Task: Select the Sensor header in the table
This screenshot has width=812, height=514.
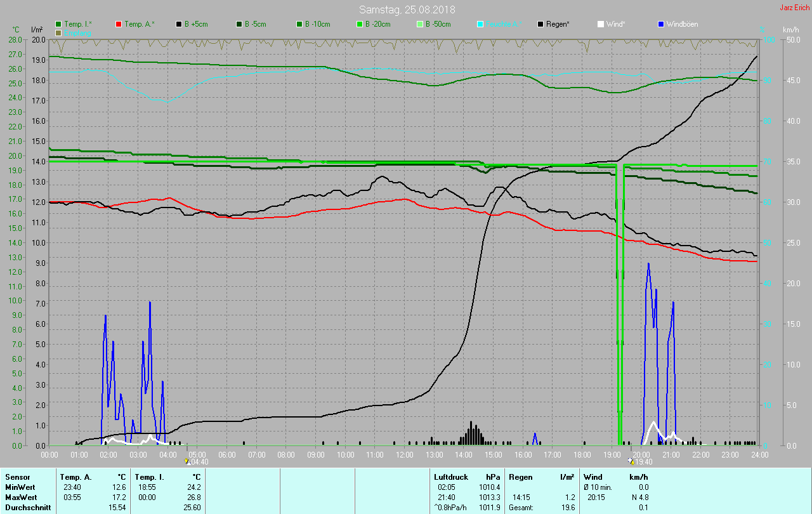Action: tap(17, 477)
